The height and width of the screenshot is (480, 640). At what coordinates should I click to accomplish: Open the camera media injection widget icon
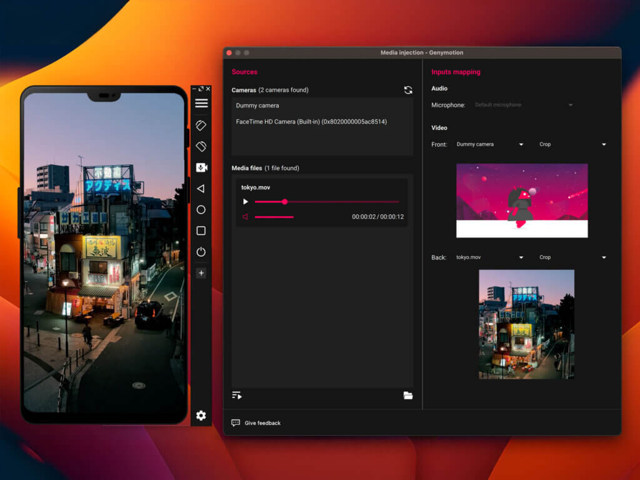[x=201, y=167]
